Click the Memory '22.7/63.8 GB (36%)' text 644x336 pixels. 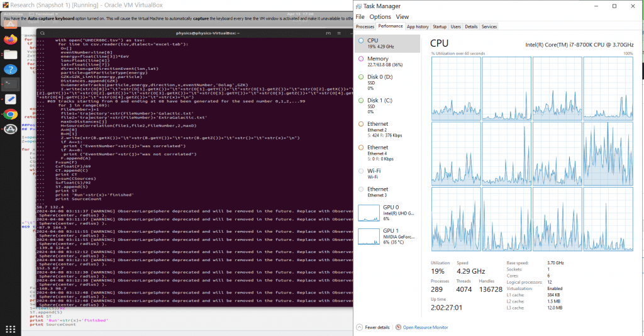pyautogui.click(x=385, y=65)
